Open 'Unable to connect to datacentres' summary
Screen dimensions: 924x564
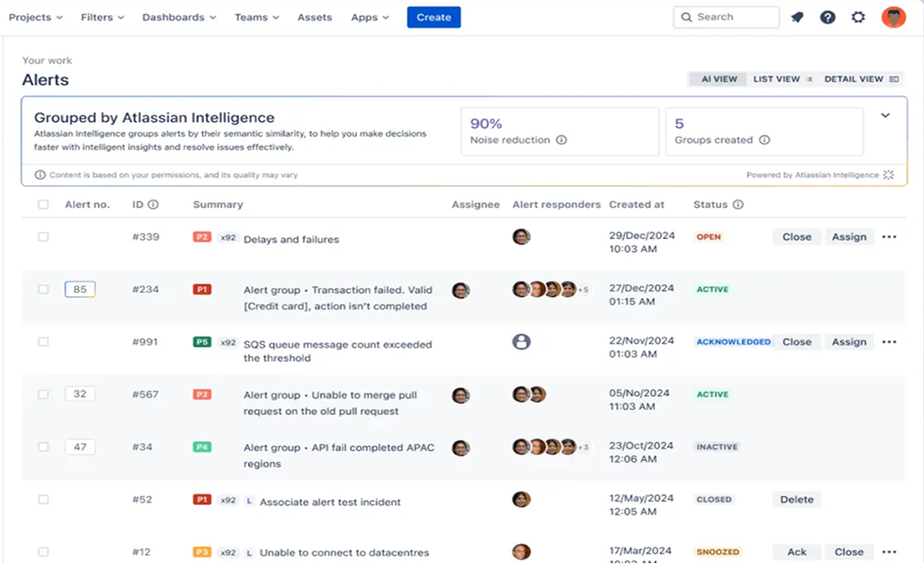[x=344, y=553]
